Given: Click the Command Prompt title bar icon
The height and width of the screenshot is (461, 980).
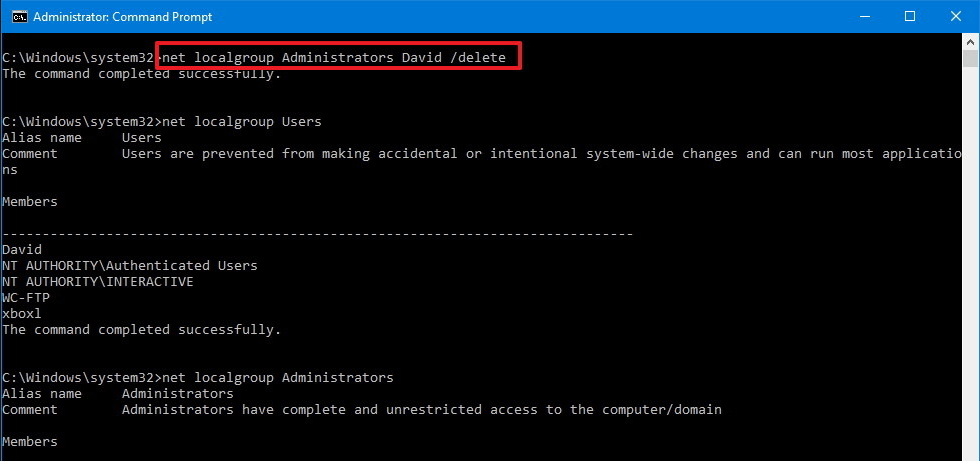Looking at the screenshot, I should (x=18, y=16).
